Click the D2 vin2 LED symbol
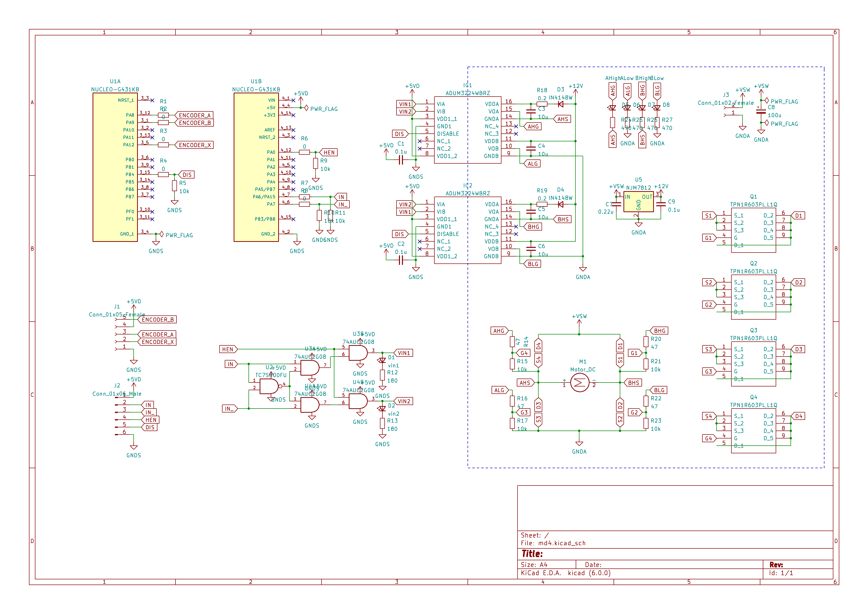The height and width of the screenshot is (614, 868). click(382, 409)
